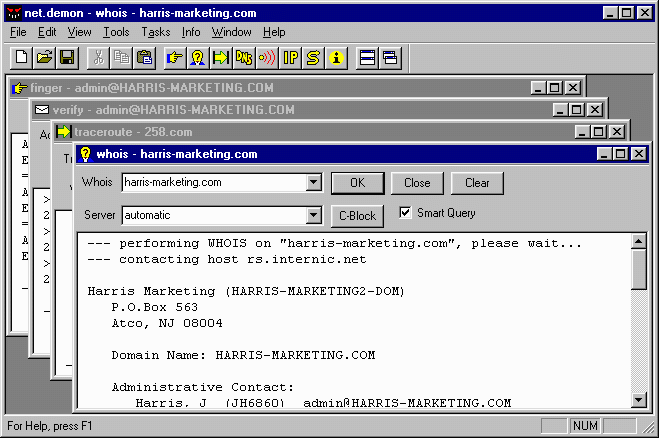
Task: Click the NUM status bar indicator
Action: (585, 426)
